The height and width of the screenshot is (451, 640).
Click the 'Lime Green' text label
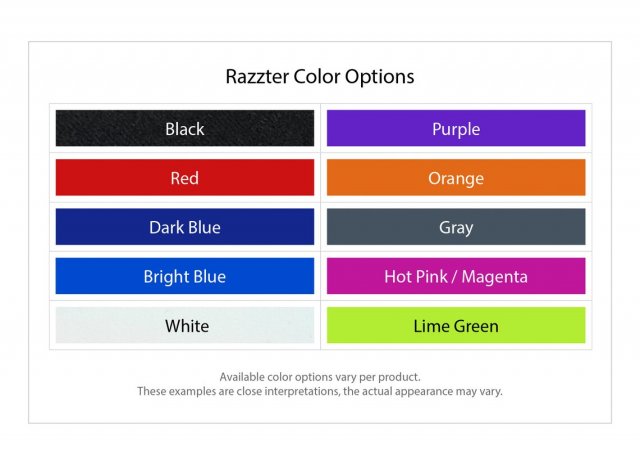pos(456,326)
